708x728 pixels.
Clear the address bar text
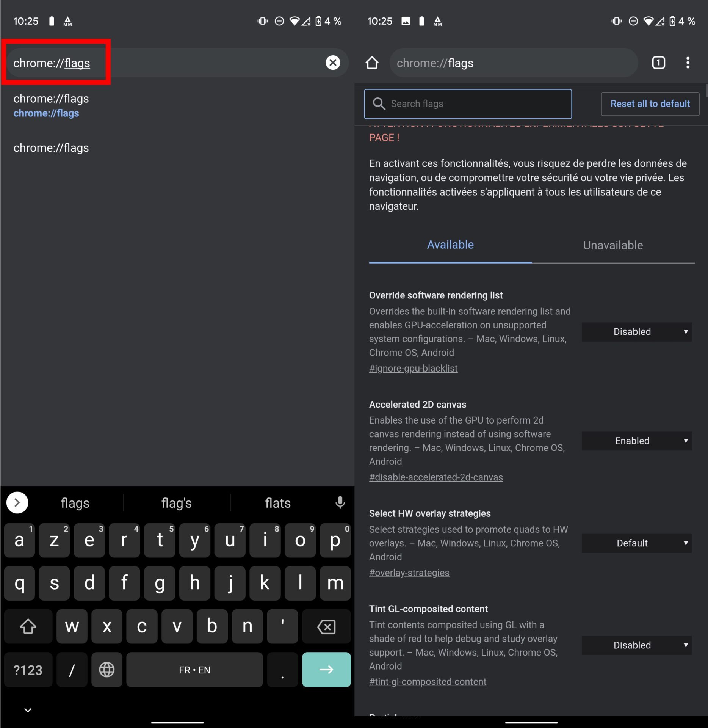pos(333,63)
